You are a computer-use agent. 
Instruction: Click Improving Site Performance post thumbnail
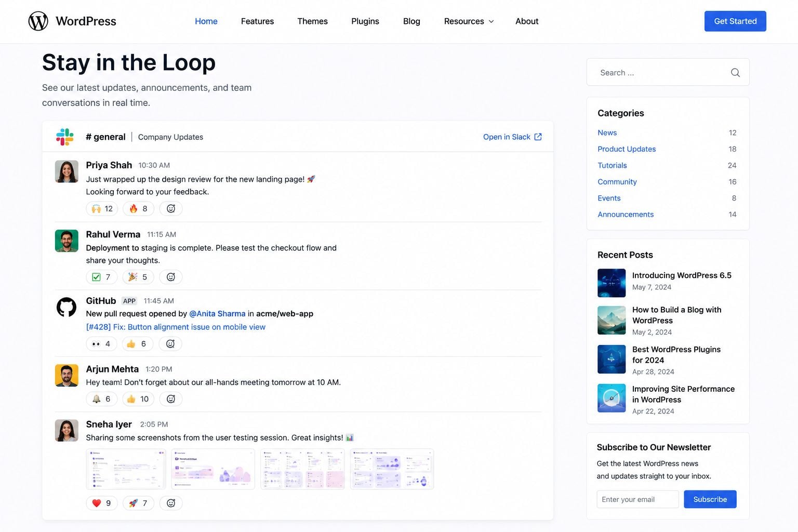[611, 398]
